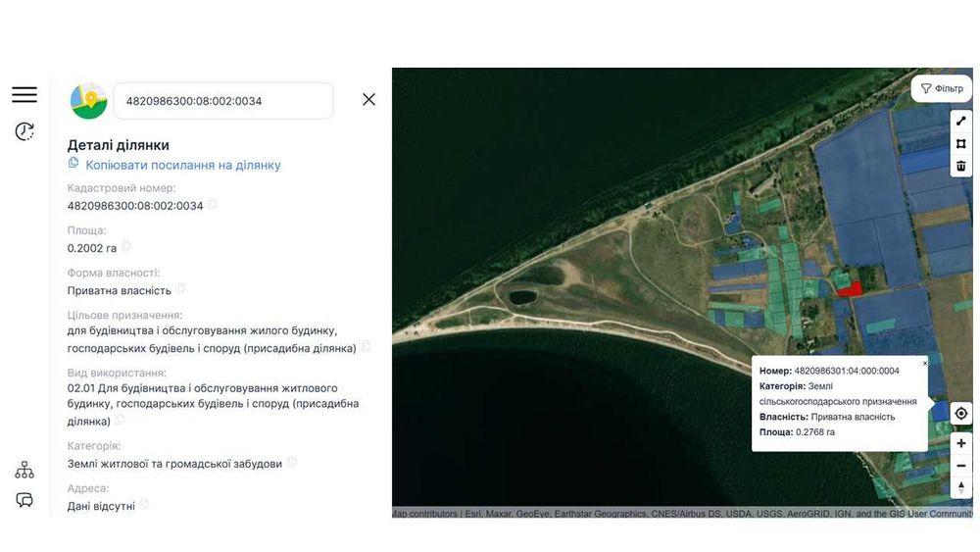Click the cadastral number search field
Screen dimensions: 980x552
tap(223, 101)
